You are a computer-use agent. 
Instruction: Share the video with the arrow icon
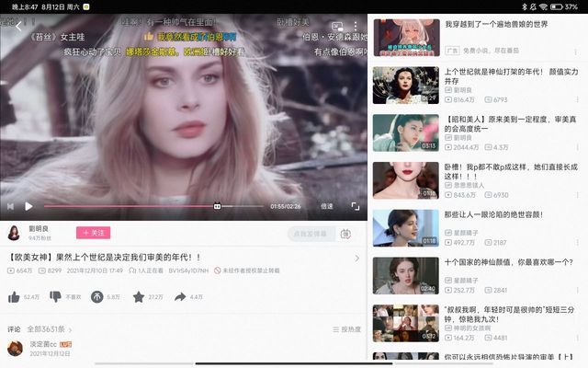(x=180, y=297)
